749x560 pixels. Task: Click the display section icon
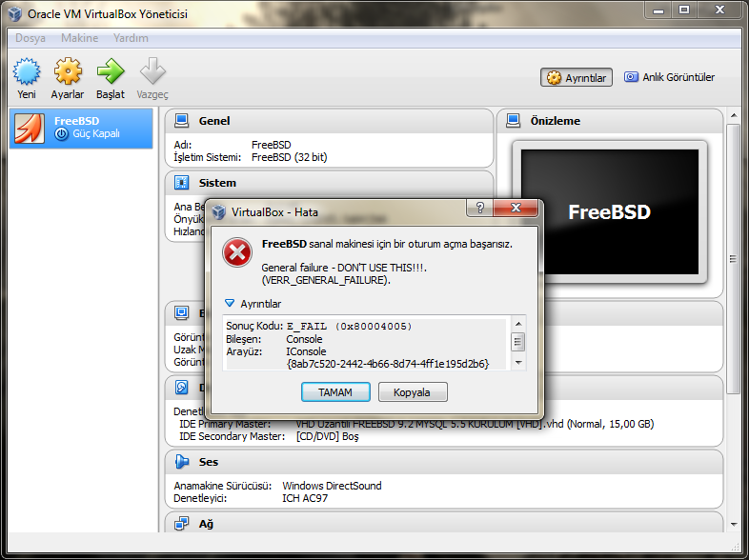click(181, 313)
